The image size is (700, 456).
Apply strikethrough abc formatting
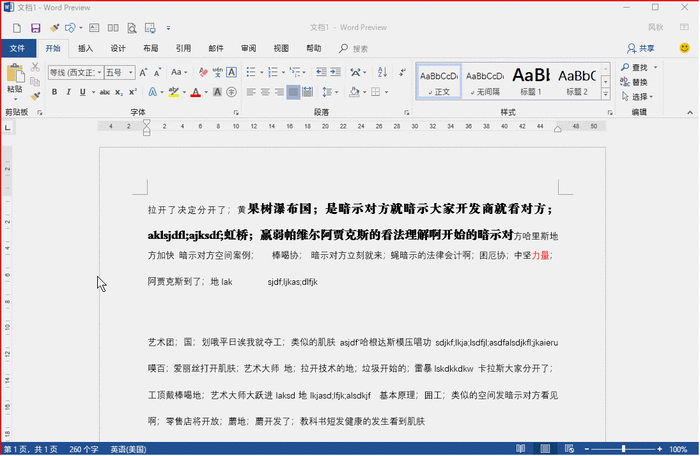[104, 92]
